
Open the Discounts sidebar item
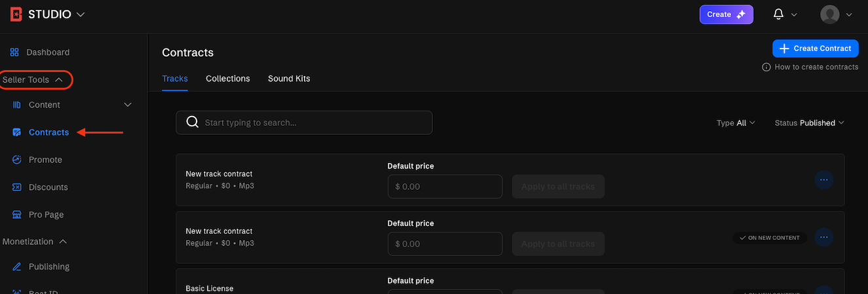tap(48, 187)
